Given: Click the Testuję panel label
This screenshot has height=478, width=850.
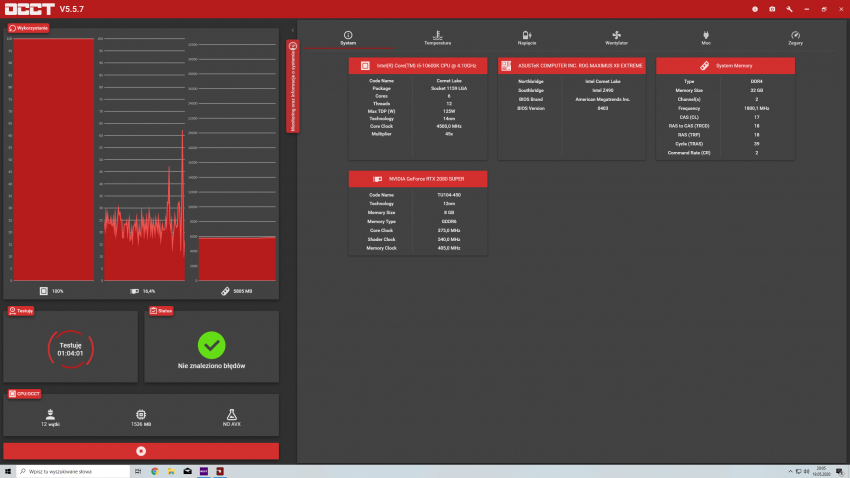Looking at the screenshot, I should [21, 311].
